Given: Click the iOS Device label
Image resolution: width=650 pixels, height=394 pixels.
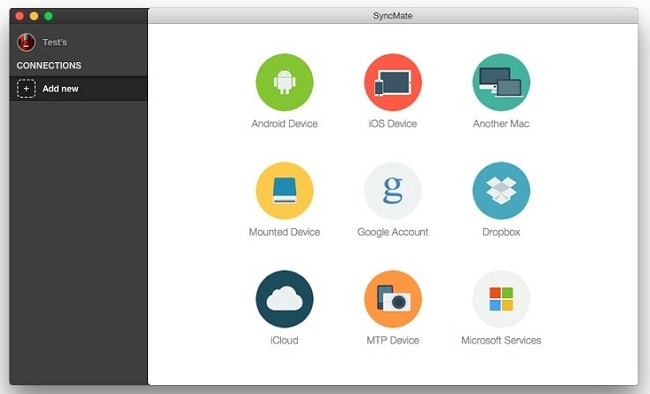Looking at the screenshot, I should [x=393, y=124].
